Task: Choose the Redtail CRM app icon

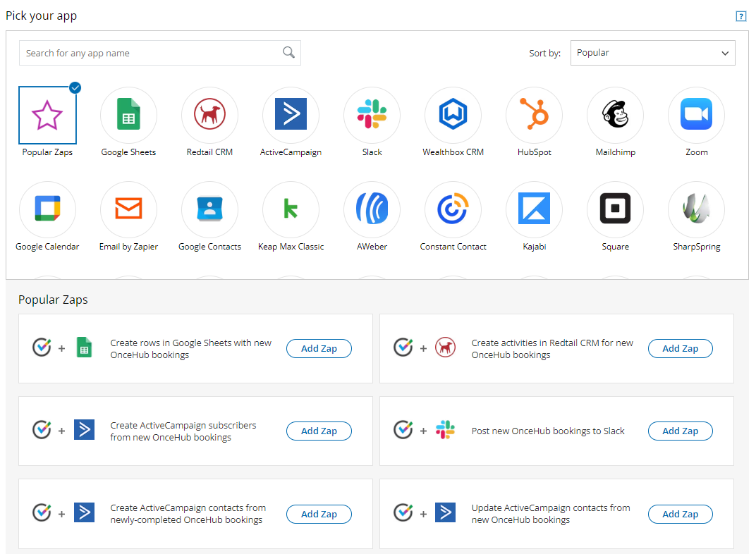Action: 209,116
